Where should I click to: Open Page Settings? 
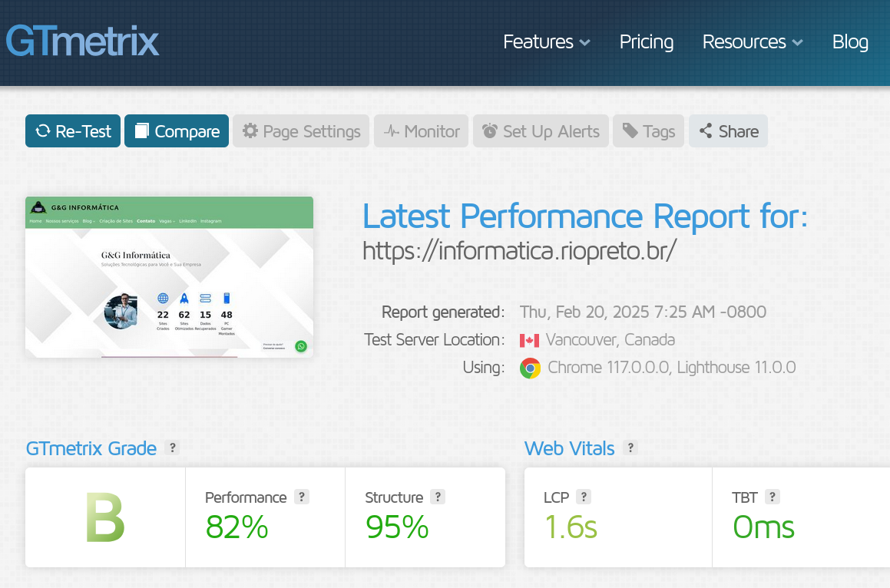[301, 131]
